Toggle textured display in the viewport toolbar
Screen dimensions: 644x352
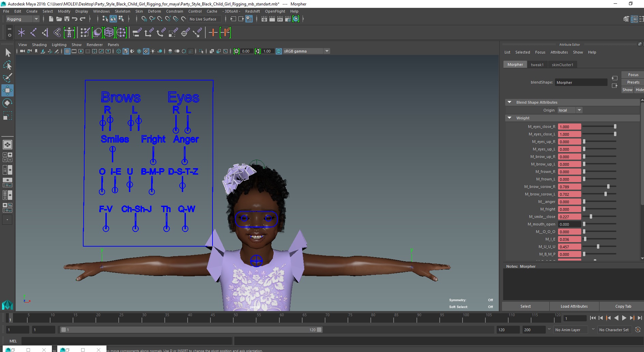click(x=146, y=51)
